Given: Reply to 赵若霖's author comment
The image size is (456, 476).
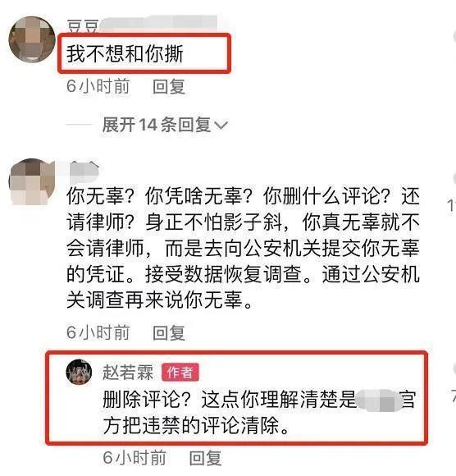Looking at the screenshot, I should pos(205,457).
